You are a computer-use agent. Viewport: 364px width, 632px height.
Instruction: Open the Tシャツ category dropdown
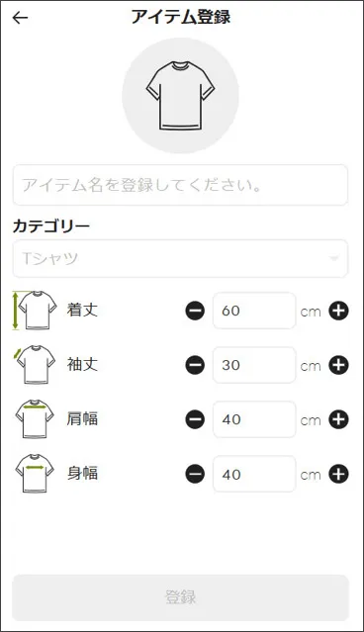click(180, 258)
